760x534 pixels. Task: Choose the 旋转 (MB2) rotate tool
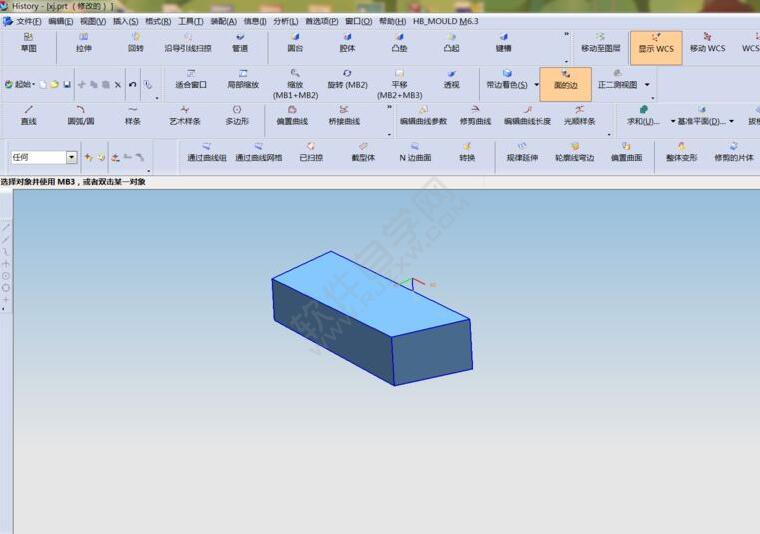tap(347, 79)
